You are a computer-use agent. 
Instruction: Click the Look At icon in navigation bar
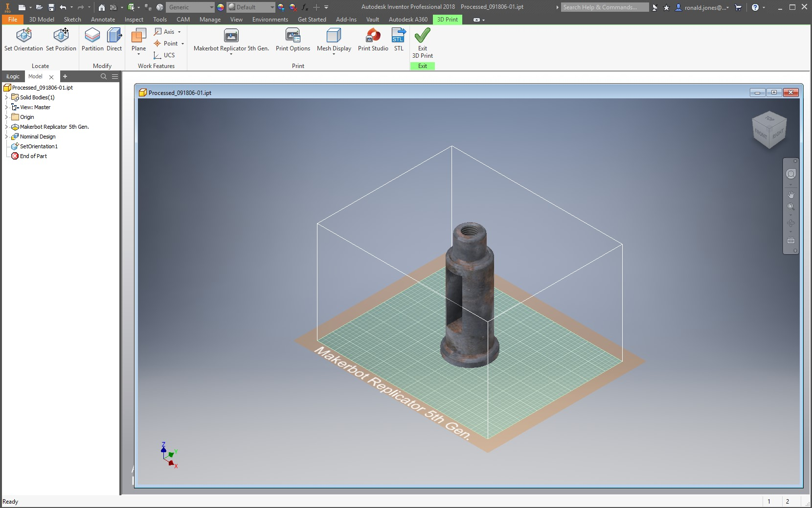pyautogui.click(x=791, y=241)
